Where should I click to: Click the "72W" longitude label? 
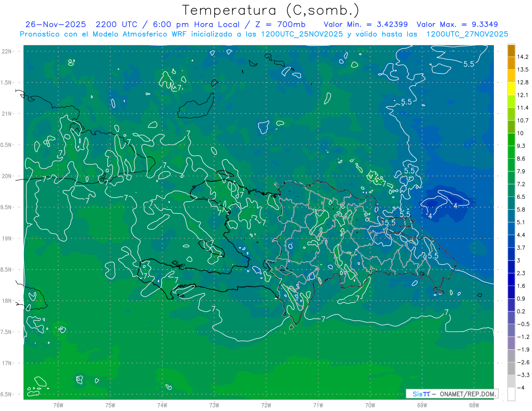point(266,405)
